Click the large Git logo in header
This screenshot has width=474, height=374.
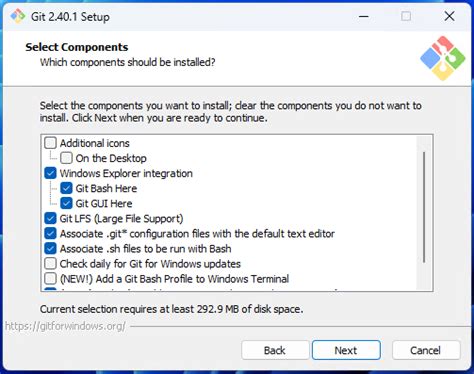(x=442, y=58)
